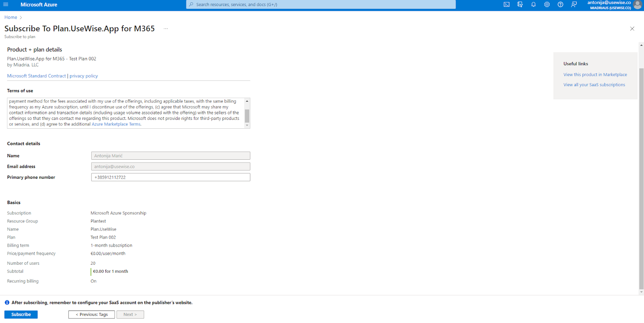Show notifications bell panel
The image size is (644, 323).
point(533,4)
